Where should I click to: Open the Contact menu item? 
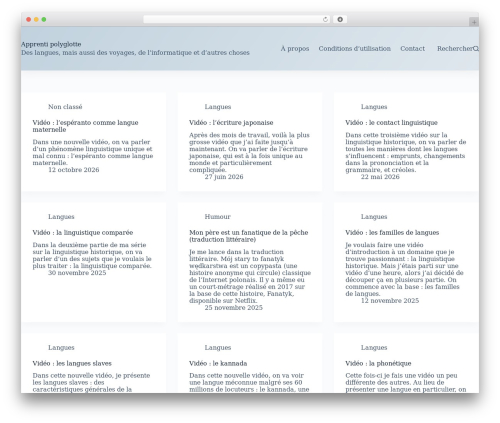(412, 49)
